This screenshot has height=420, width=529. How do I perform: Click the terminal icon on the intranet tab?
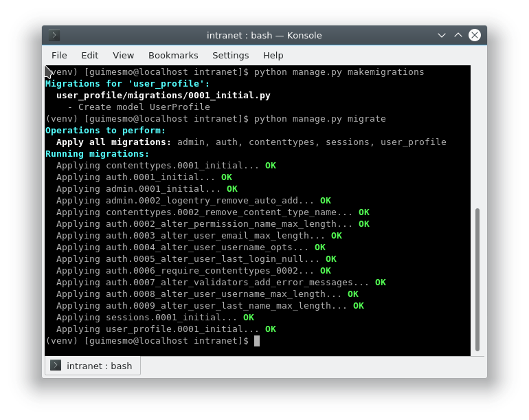click(x=56, y=365)
